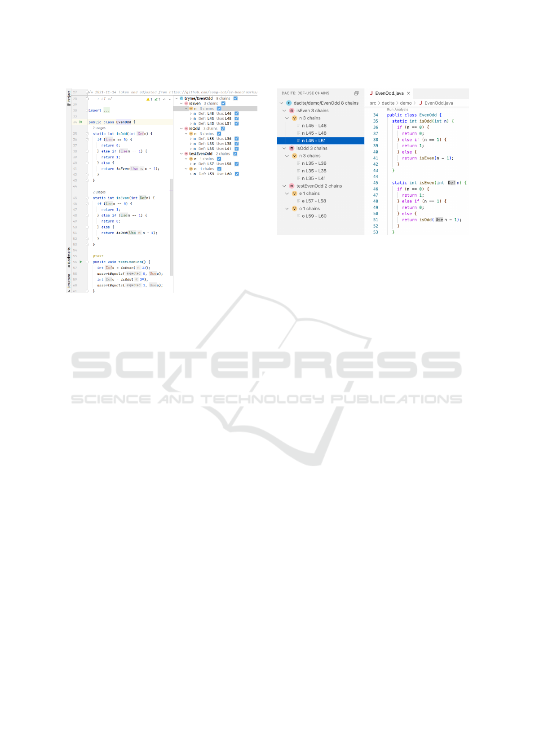Click the Java file icon in the breadcrumb
This screenshot has width=535, height=756.
tap(421, 103)
